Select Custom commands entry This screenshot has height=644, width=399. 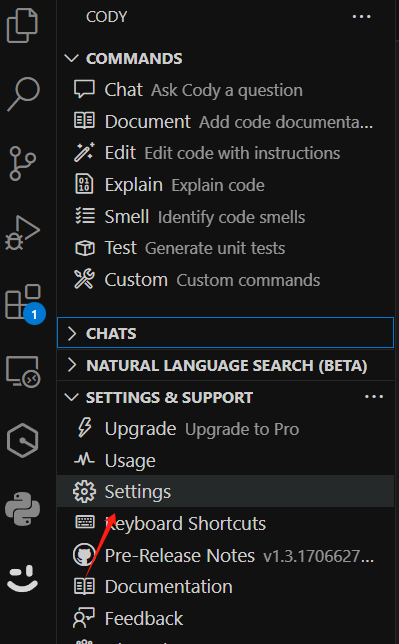[x=226, y=279]
